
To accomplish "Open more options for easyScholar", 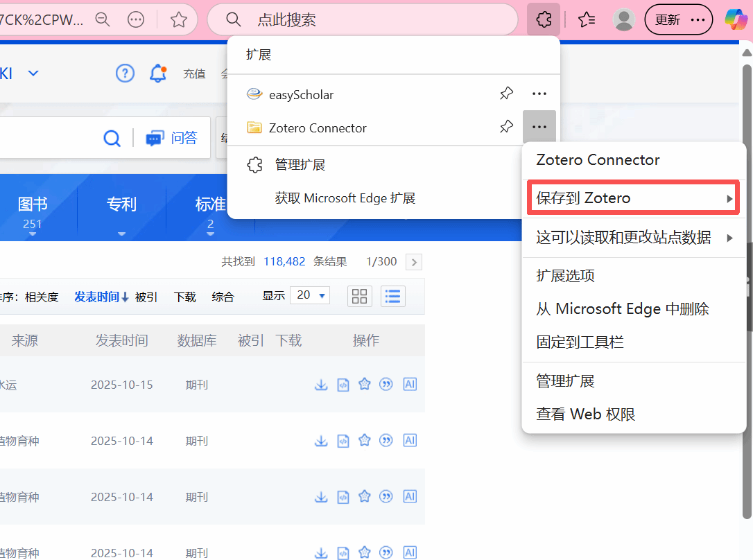I will click(539, 94).
